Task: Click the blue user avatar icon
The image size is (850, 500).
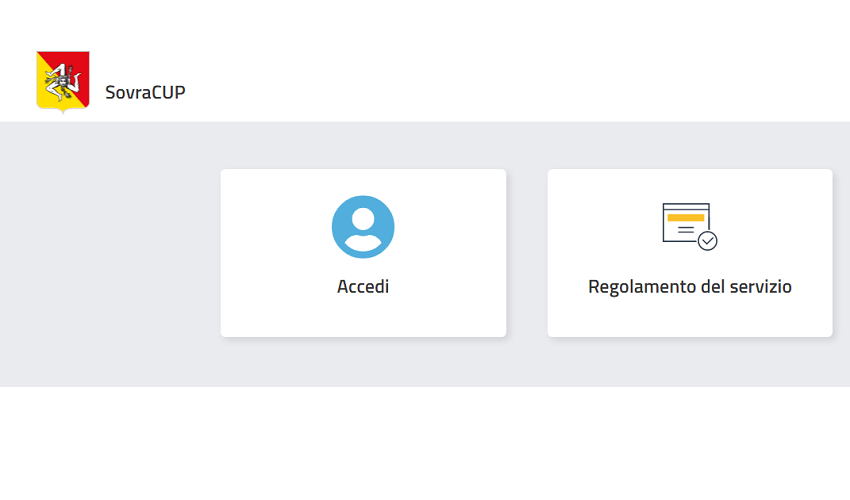Action: click(x=363, y=227)
